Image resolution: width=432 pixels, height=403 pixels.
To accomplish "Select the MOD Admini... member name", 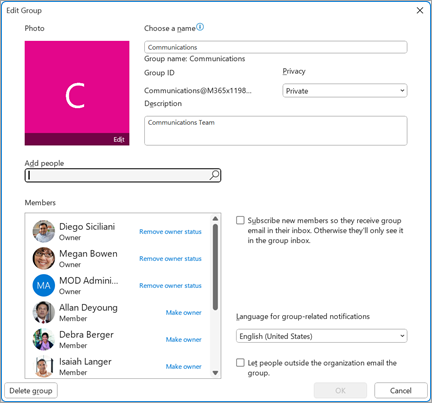I will coord(89,281).
